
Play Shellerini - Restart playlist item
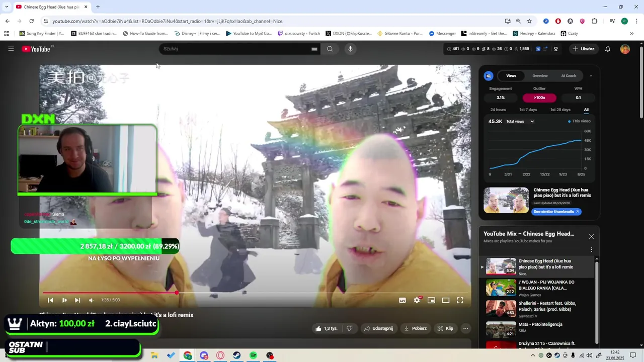[536, 309]
